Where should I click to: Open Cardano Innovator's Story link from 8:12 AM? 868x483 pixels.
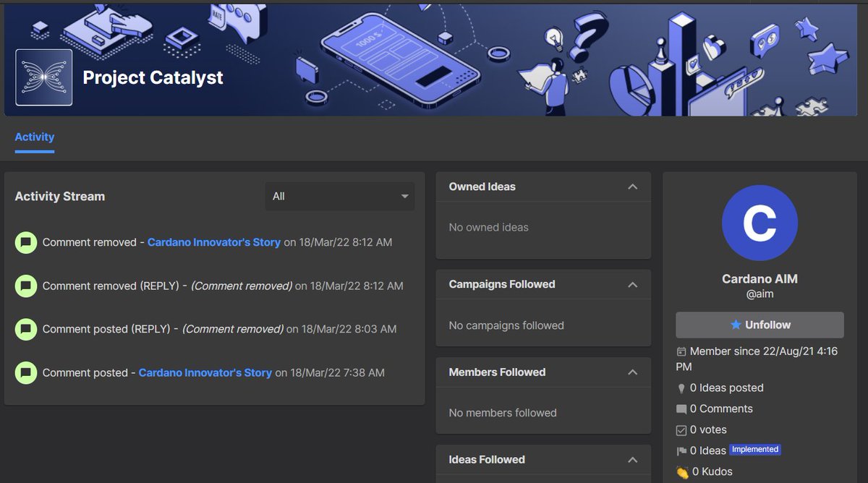pyautogui.click(x=214, y=242)
